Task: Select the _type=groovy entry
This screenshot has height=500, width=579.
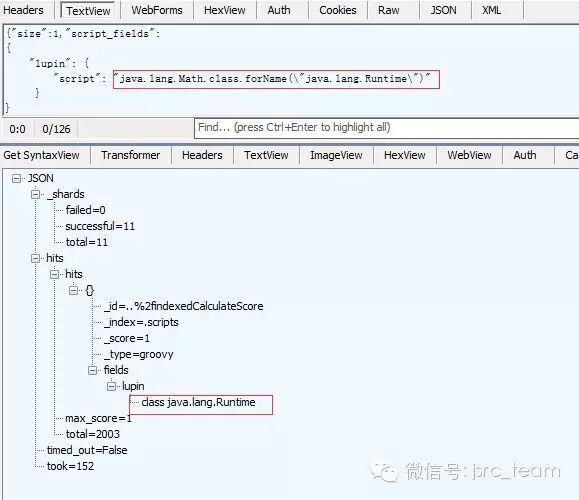Action: [139, 355]
